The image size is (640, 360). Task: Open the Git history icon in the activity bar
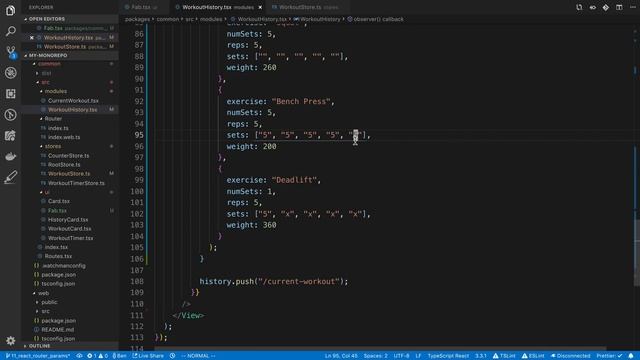pos(11,115)
